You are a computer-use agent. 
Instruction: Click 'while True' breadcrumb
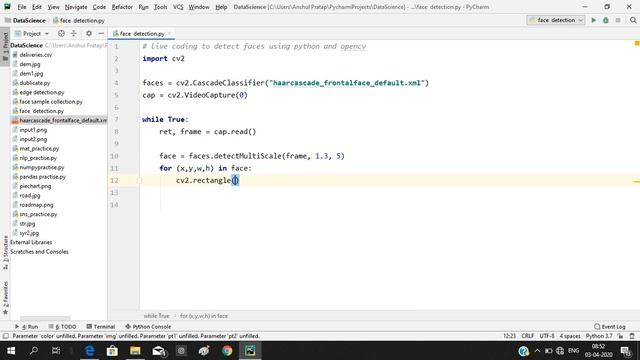click(x=156, y=316)
